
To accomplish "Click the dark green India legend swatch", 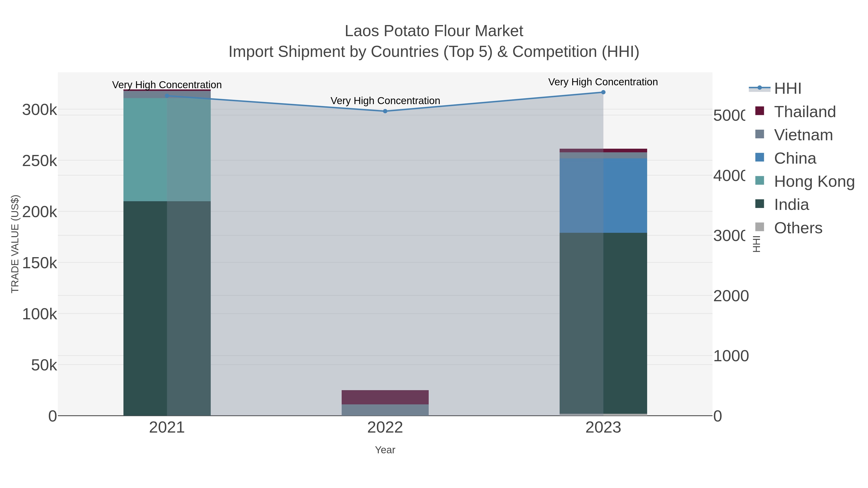I will click(759, 204).
